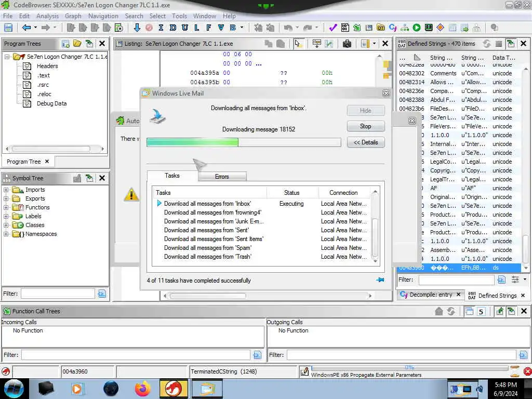Image resolution: width=532 pixels, height=399 pixels.
Task: Collapse the Se7en Logon Changer tree root
Action: click(7, 57)
